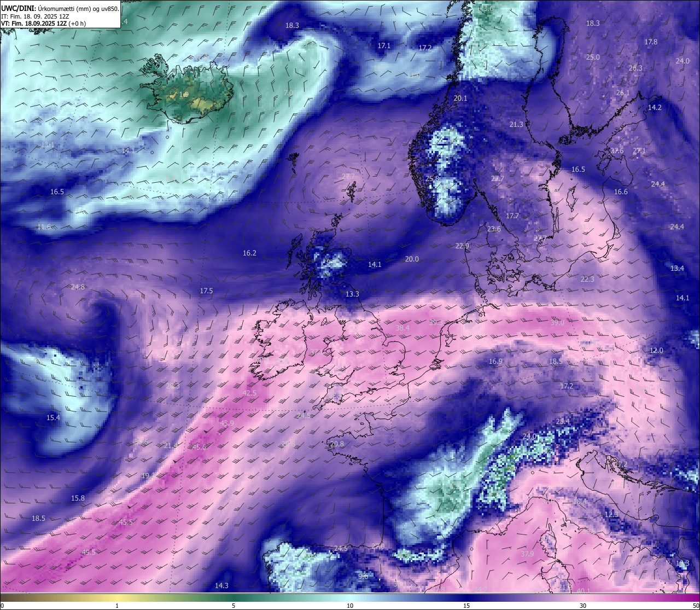Click the map value 42.5
The height and width of the screenshot is (610, 700).
(249, 393)
